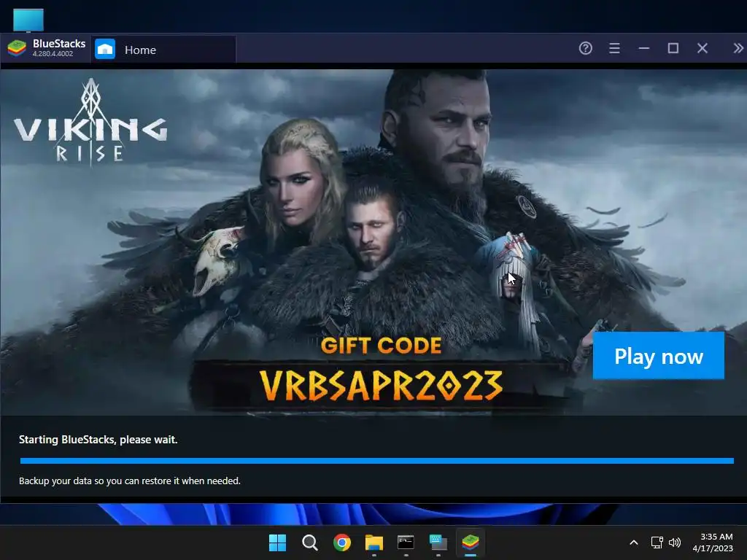Click 'Backup your data' tip text
This screenshot has width=747, height=560.
[x=130, y=481]
